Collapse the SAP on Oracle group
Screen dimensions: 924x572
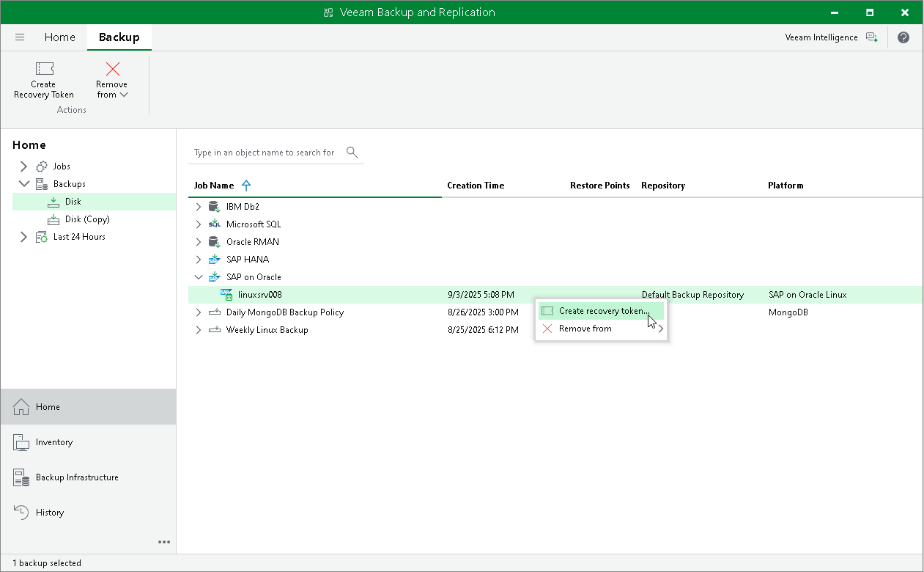(199, 277)
